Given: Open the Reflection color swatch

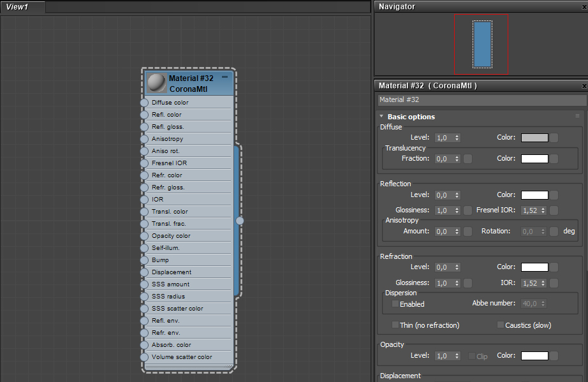Looking at the screenshot, I should pos(534,195).
